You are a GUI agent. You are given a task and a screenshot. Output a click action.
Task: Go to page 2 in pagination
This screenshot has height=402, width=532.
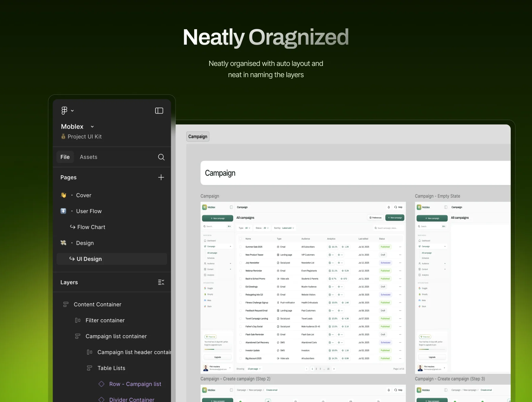point(316,369)
